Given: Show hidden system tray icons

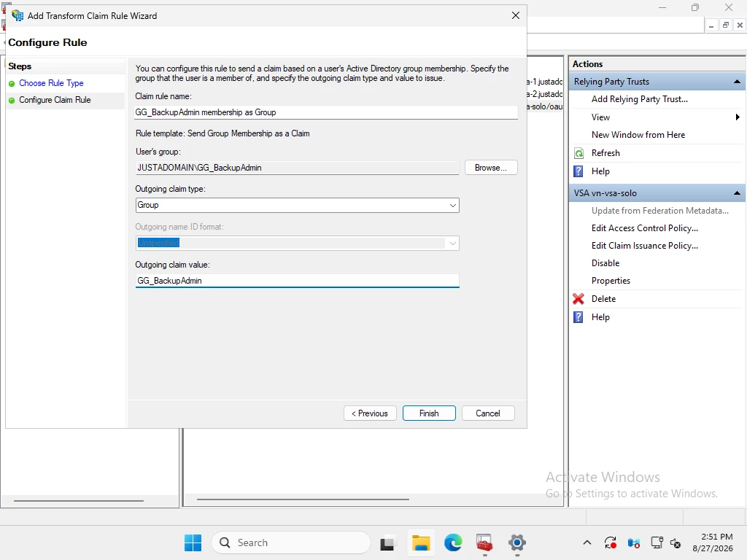Looking at the screenshot, I should (x=587, y=542).
